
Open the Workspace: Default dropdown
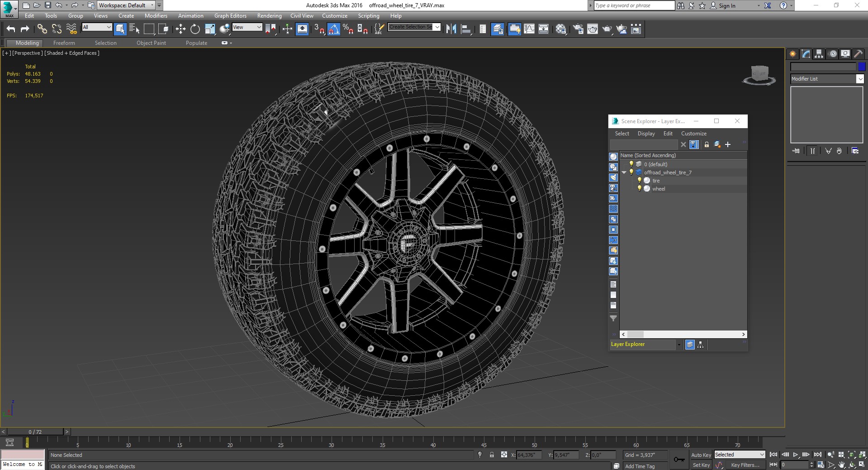(126, 5)
